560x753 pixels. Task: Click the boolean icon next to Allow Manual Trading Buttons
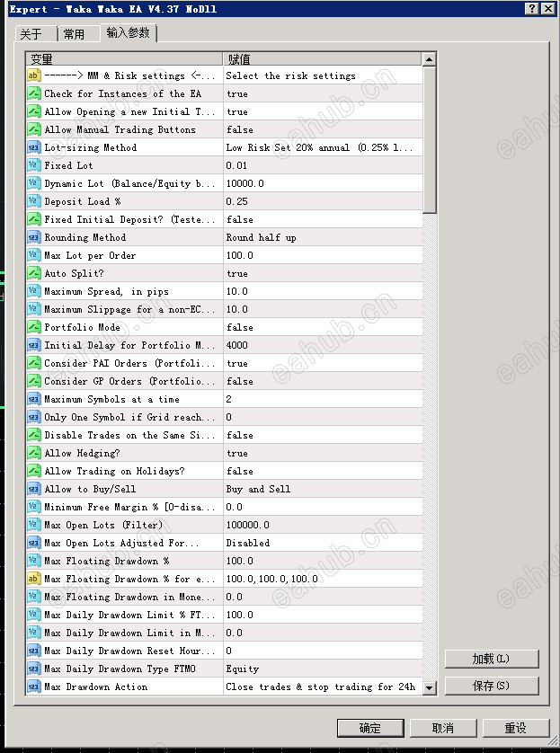click(x=33, y=129)
